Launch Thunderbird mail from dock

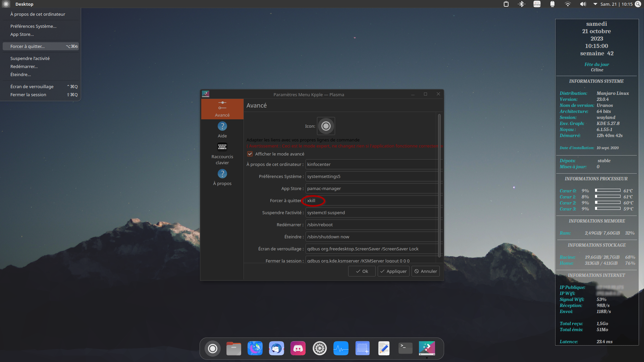pyautogui.click(x=277, y=349)
